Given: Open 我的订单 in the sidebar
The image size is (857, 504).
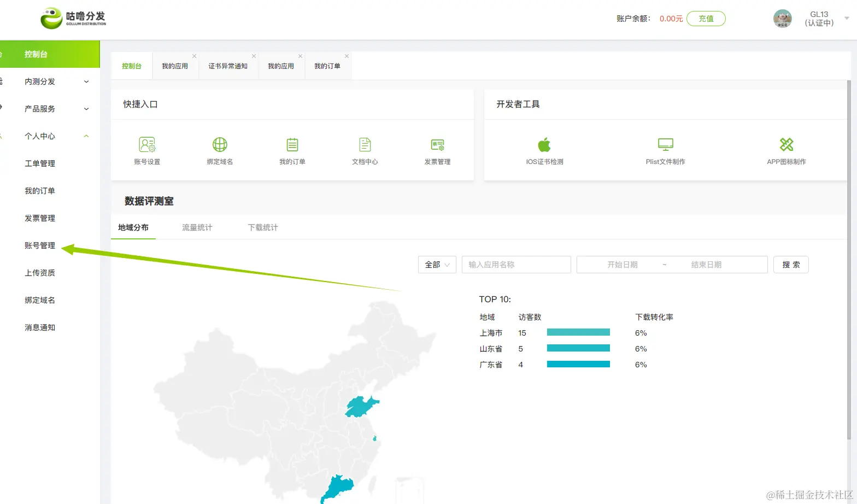Looking at the screenshot, I should pos(40,191).
